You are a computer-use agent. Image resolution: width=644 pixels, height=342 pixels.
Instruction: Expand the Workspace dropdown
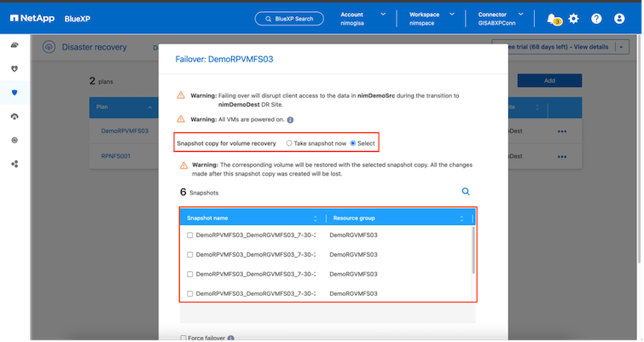pyautogui.click(x=451, y=14)
